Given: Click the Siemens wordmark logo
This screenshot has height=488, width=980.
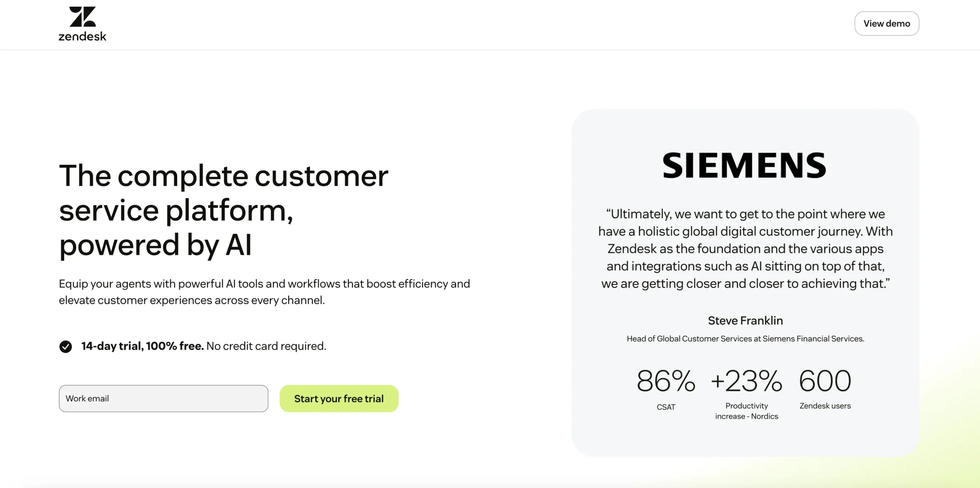Looking at the screenshot, I should click(x=745, y=165).
